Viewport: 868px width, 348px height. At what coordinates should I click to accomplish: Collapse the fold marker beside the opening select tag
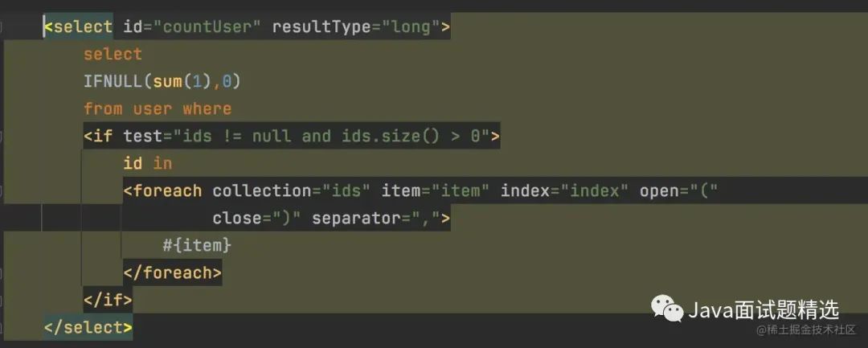click(x=2, y=27)
